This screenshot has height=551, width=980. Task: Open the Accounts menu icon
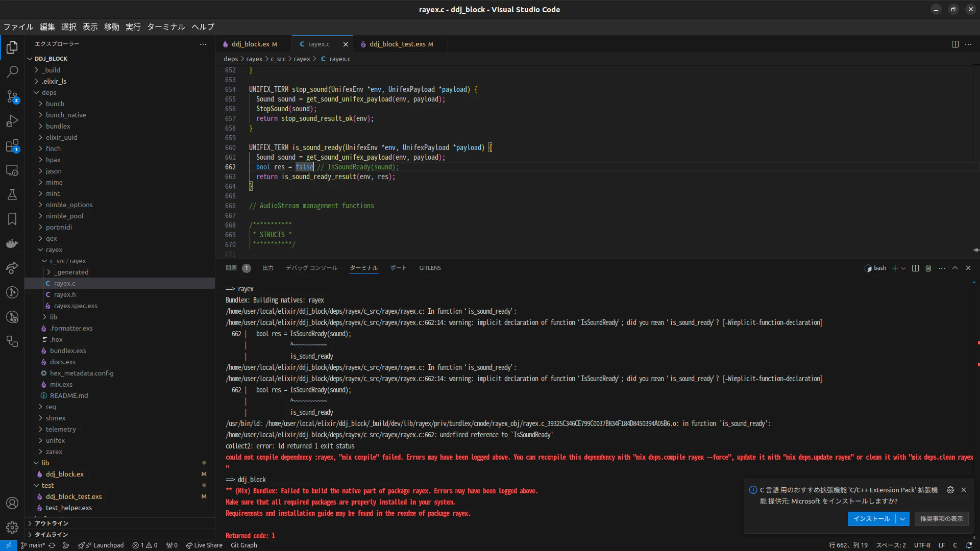point(12,503)
